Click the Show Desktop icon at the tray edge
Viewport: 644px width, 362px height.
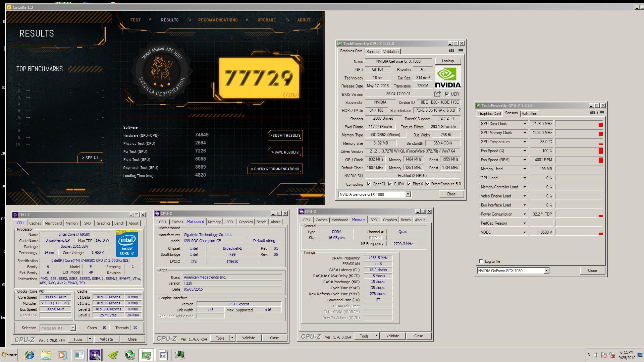coord(640,355)
